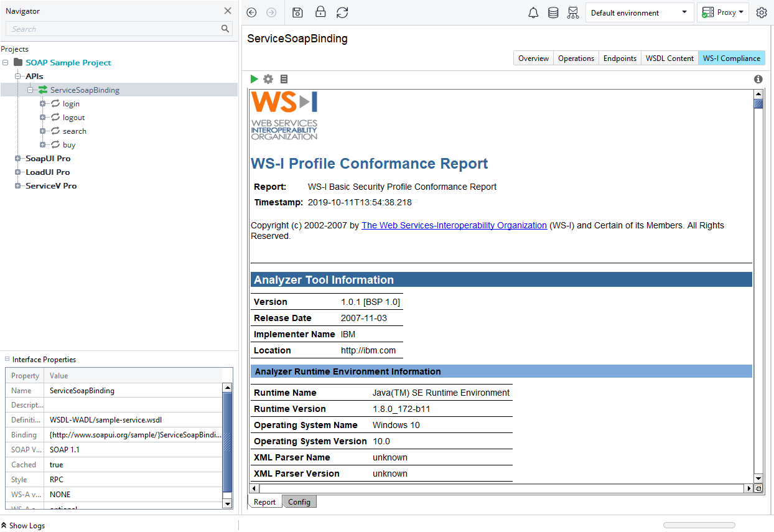
Task: Click the report vertical scrollbar up arrow
Action: click(x=758, y=93)
